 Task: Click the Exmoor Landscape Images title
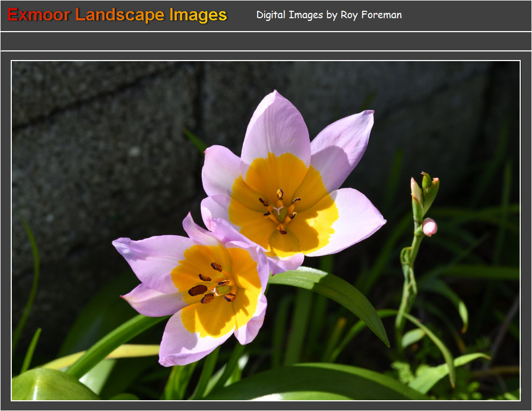pos(117,15)
